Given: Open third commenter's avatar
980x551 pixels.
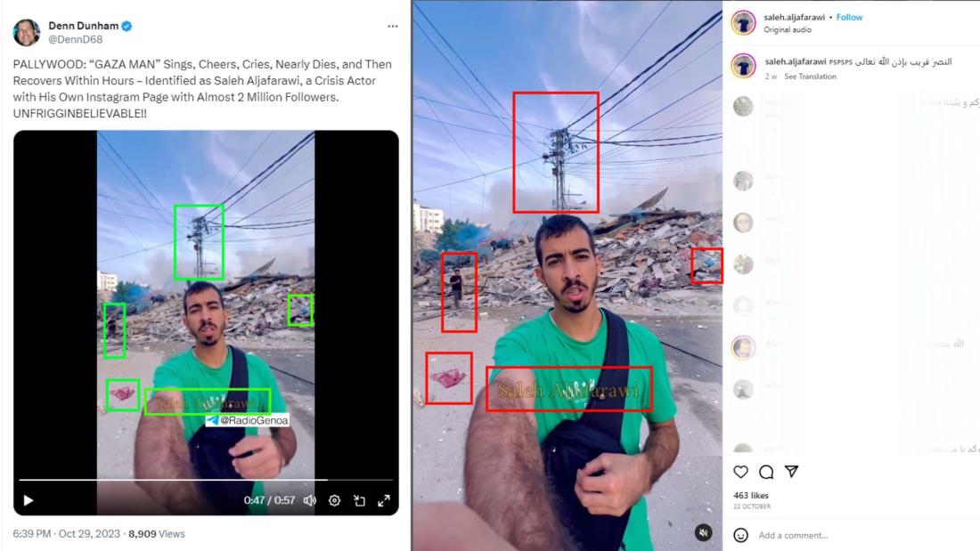Looking at the screenshot, I should point(743,223).
